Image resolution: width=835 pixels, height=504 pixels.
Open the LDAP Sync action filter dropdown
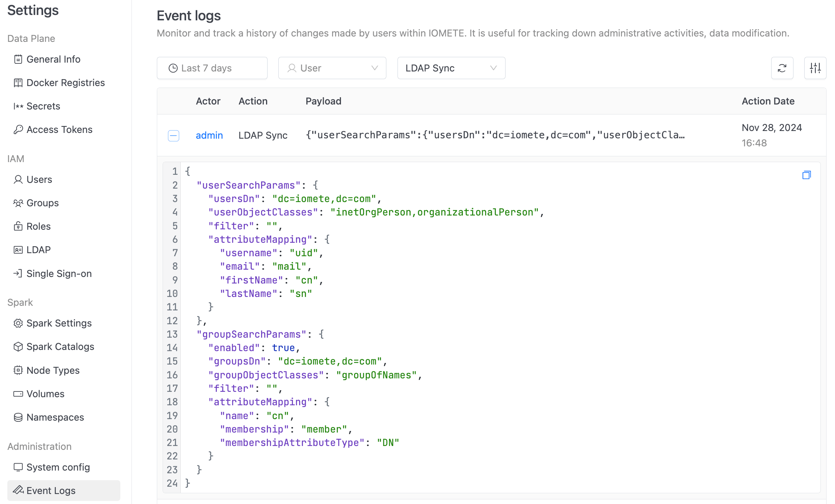[451, 68]
